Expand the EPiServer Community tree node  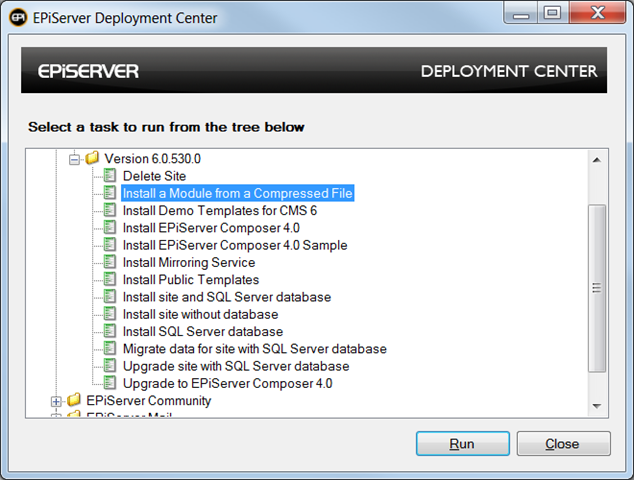pyautogui.click(x=56, y=401)
